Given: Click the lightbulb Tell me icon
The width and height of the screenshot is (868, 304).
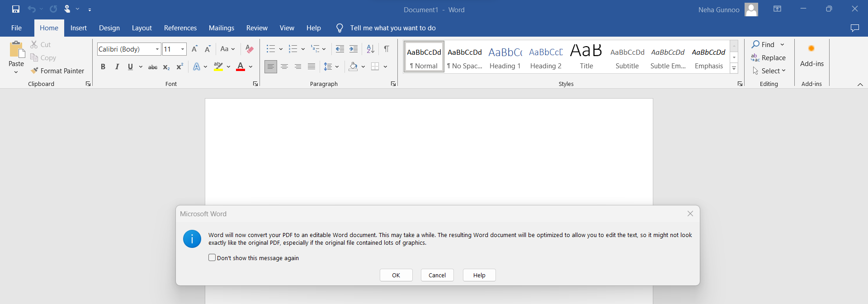Looking at the screenshot, I should coord(340,28).
